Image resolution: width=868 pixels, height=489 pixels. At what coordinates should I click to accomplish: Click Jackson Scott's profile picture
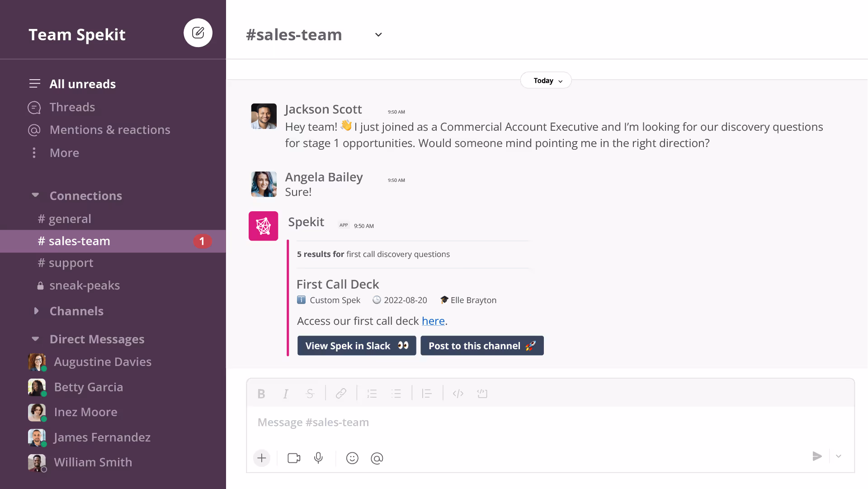264,116
